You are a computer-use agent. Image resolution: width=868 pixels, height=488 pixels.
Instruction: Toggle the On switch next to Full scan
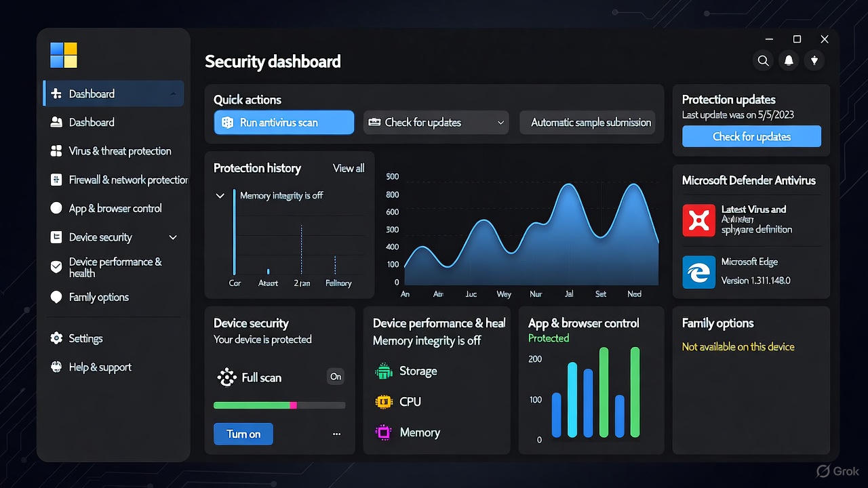336,376
